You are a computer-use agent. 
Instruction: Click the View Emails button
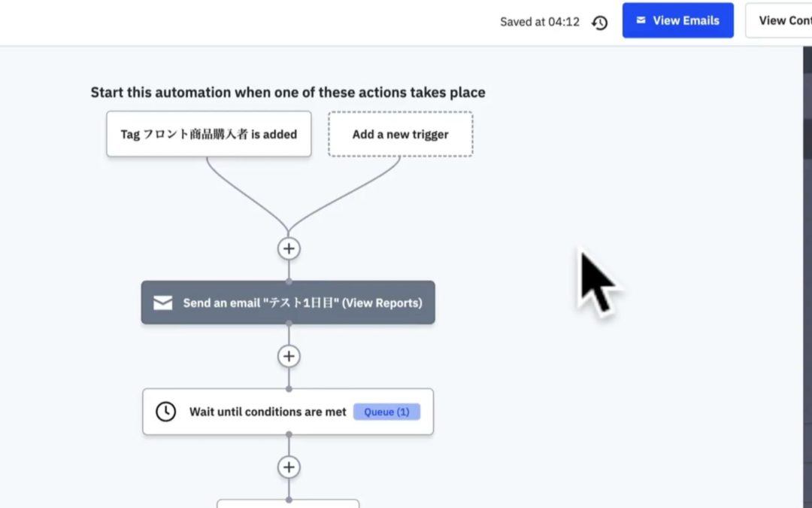677,20
